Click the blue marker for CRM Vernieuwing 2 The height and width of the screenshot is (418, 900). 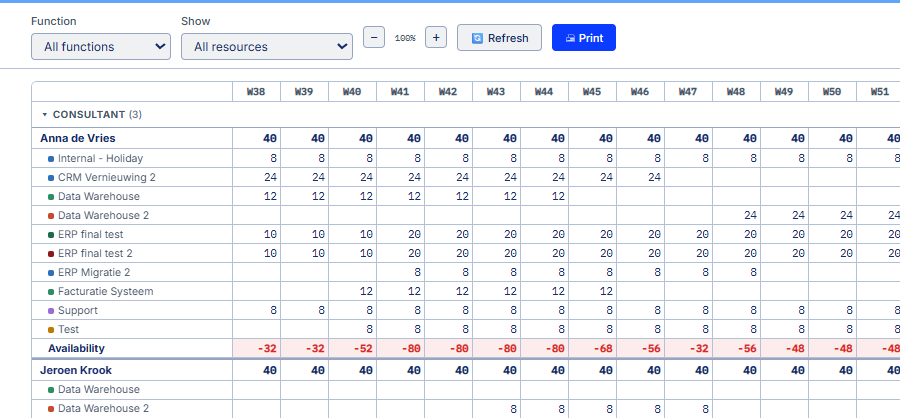point(51,178)
